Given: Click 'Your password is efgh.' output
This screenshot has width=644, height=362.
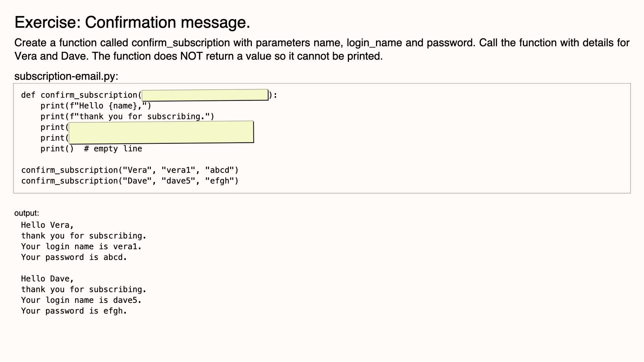Looking at the screenshot, I should point(74,311).
